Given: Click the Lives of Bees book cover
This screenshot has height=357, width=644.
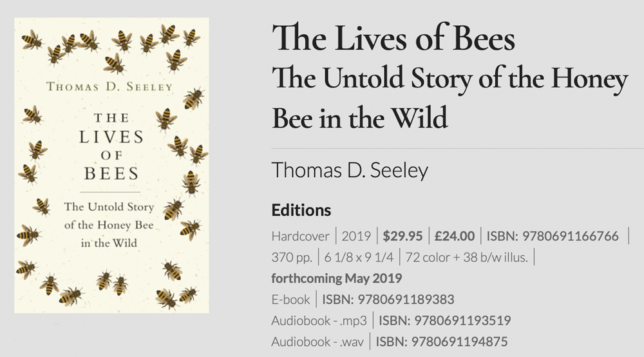Looking at the screenshot, I should click(x=111, y=166).
